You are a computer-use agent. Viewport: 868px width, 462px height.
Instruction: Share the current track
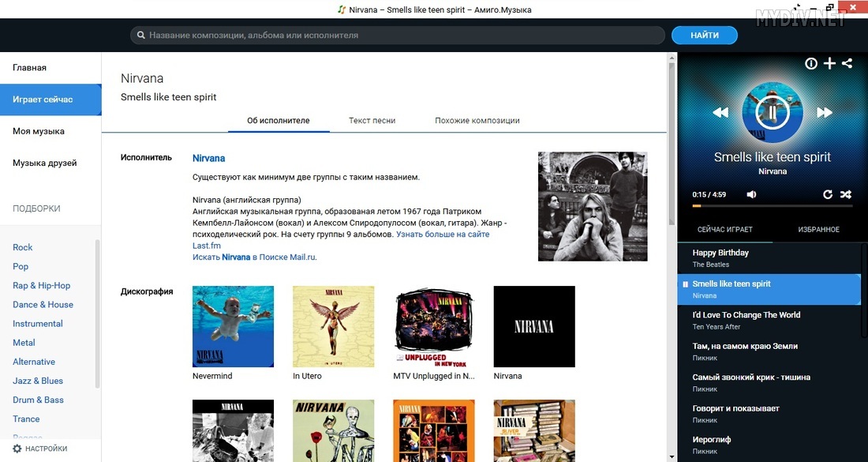[x=847, y=63]
